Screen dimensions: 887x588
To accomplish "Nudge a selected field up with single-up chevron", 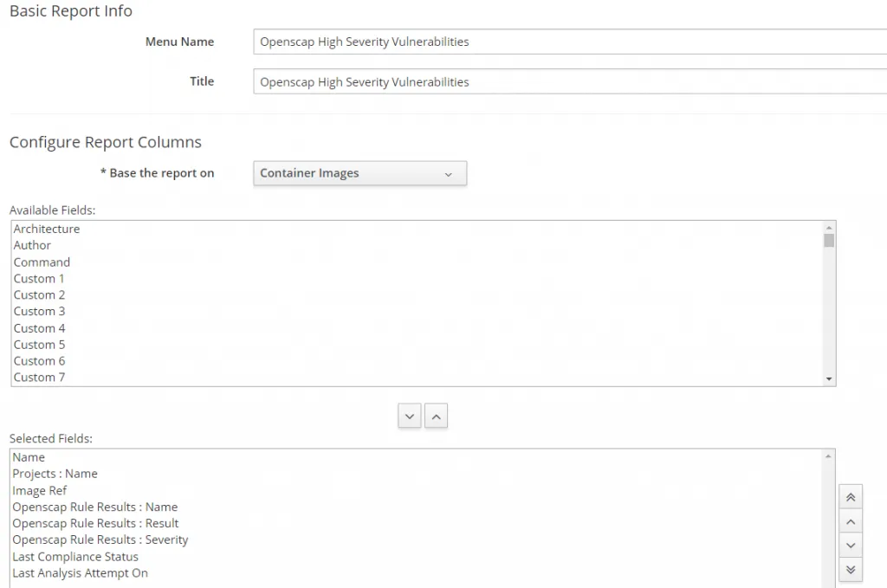I will point(850,520).
